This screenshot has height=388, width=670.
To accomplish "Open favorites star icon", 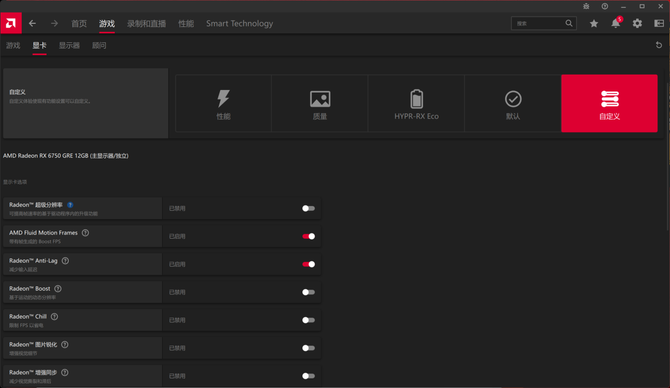I will pos(594,24).
